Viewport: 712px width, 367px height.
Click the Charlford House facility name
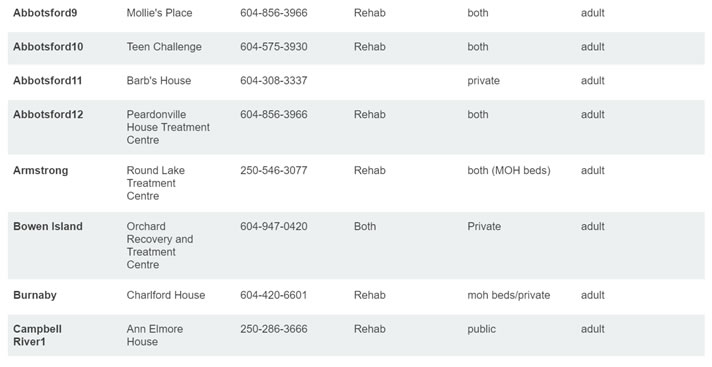click(166, 295)
